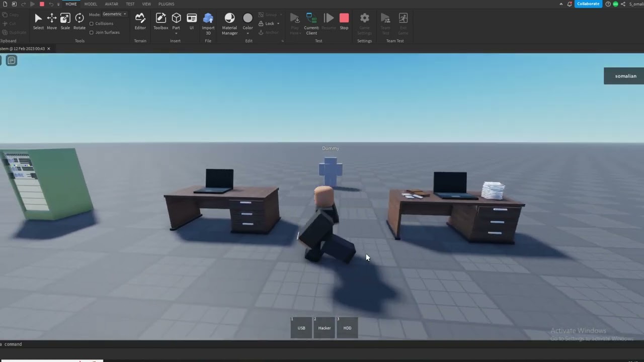
Task: Click the Color circle tool
Action: click(248, 18)
